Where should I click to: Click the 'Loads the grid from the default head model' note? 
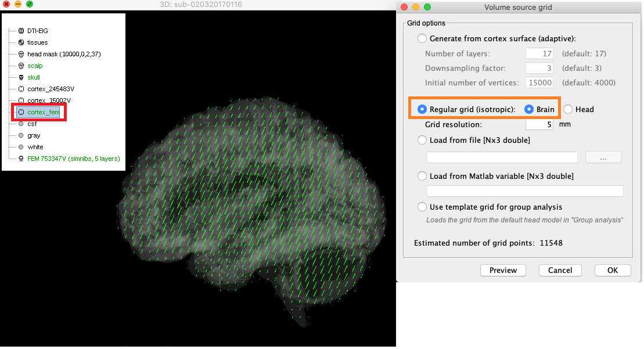[524, 220]
